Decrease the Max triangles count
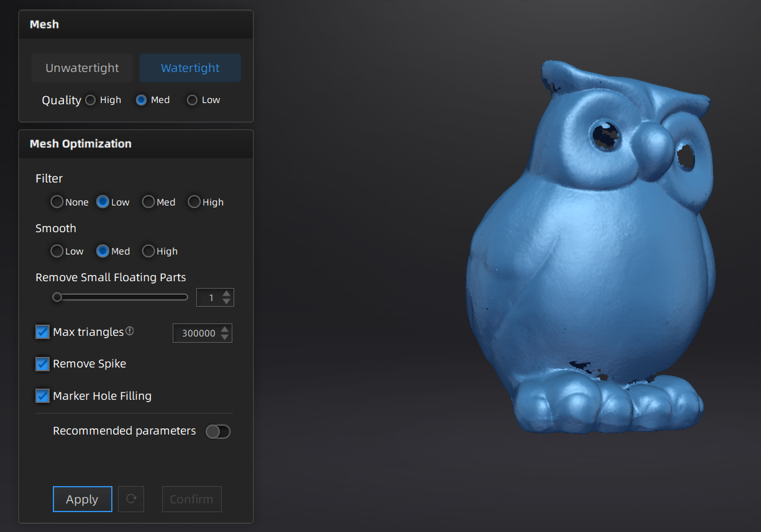761x532 pixels. tap(225, 337)
